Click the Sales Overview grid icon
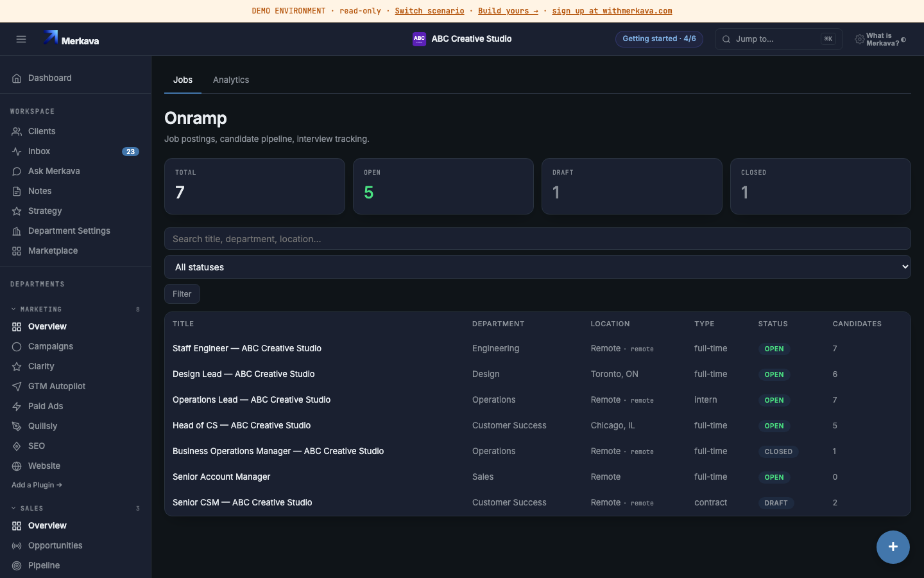Image resolution: width=924 pixels, height=578 pixels. pyautogui.click(x=17, y=526)
